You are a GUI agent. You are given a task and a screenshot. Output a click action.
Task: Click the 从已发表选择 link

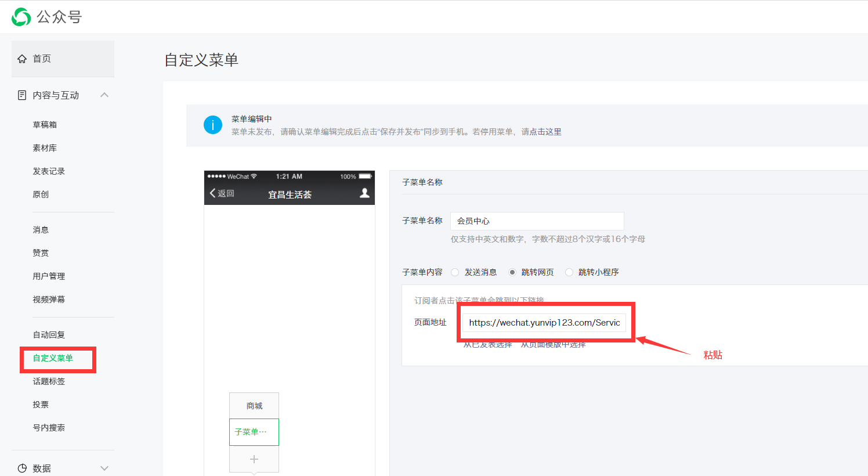pyautogui.click(x=487, y=345)
